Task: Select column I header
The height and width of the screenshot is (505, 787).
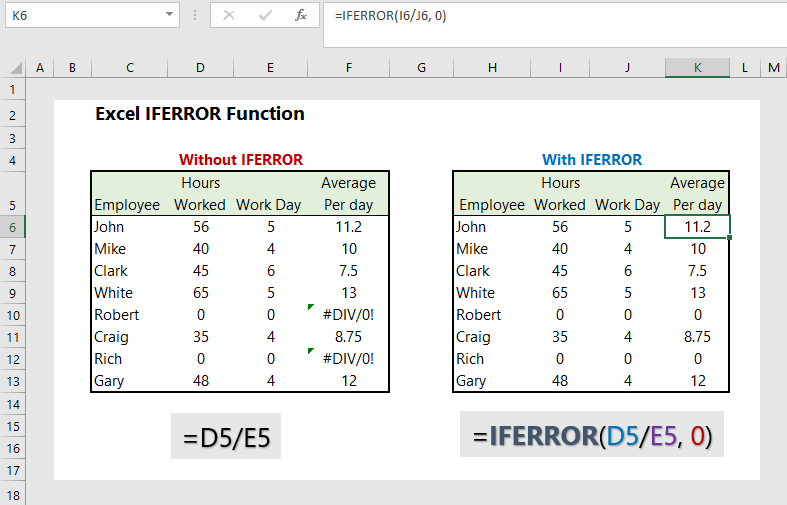Action: pyautogui.click(x=560, y=68)
